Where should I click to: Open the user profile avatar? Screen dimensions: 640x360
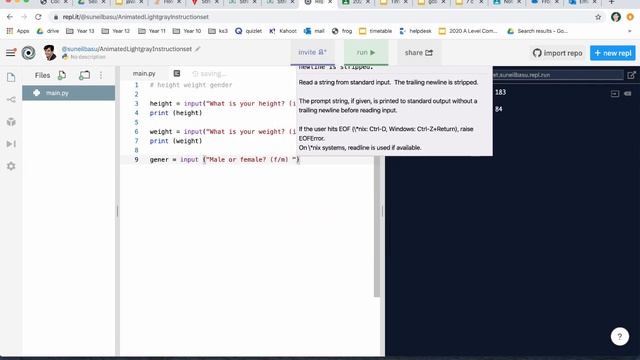(49, 53)
